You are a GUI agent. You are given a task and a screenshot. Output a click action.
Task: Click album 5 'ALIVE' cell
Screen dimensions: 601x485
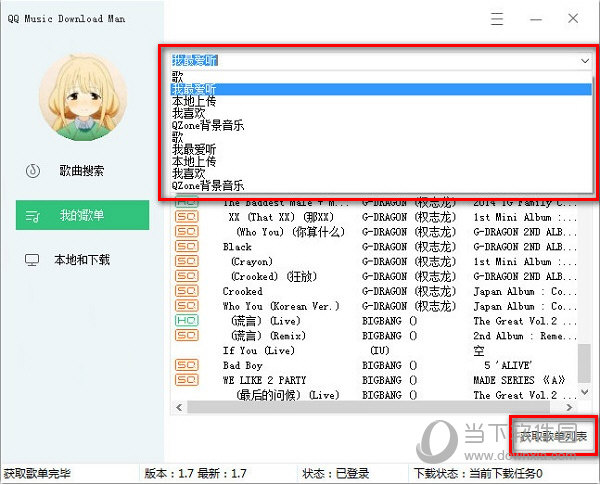click(508, 365)
